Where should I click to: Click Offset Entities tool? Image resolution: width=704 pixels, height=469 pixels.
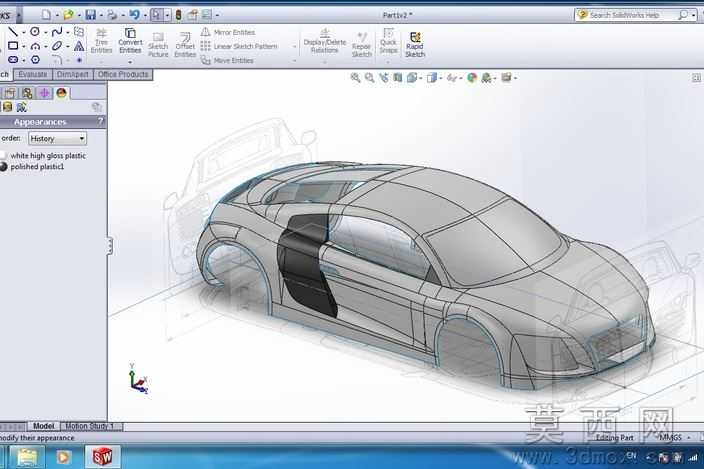click(185, 44)
